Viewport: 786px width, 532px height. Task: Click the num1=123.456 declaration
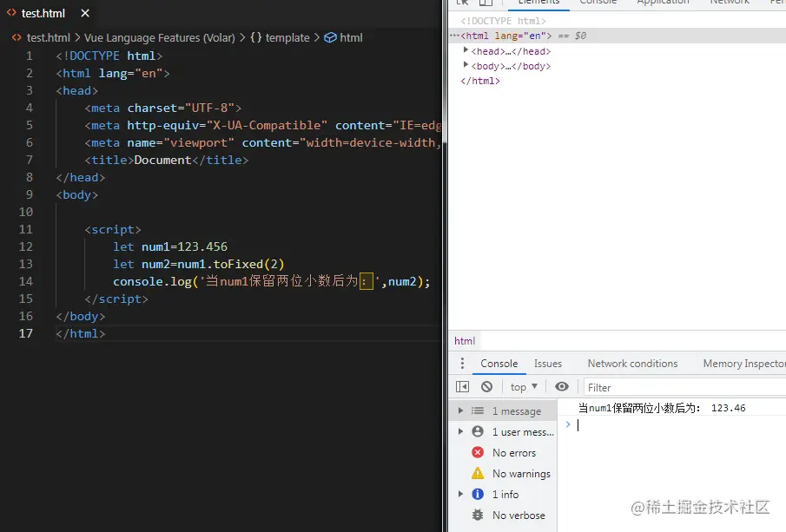184,247
